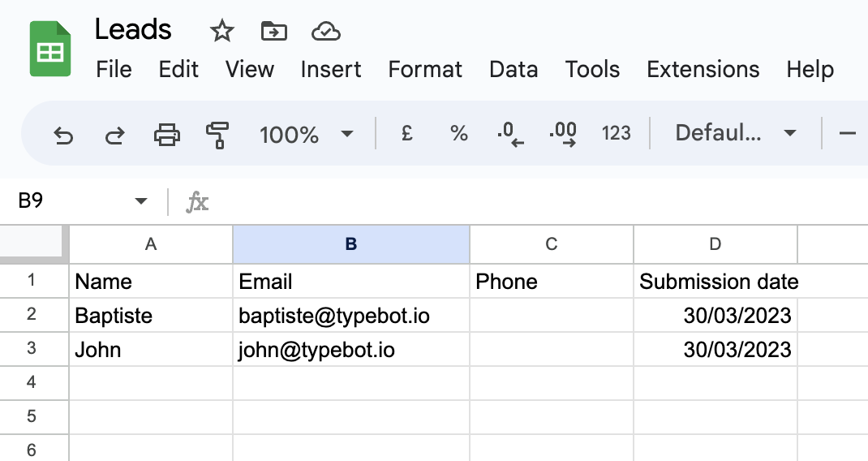868x461 pixels.
Task: Select the Paint format roller icon
Action: click(x=217, y=134)
